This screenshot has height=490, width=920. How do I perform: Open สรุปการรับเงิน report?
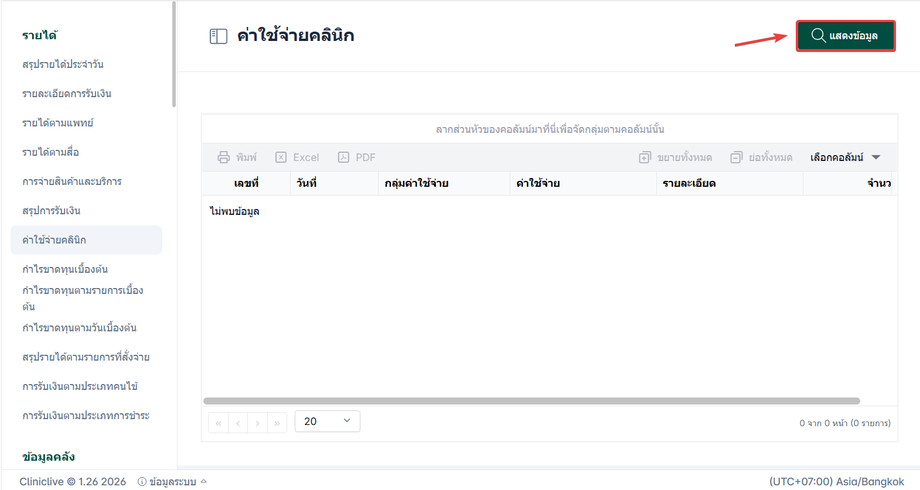click(51, 211)
